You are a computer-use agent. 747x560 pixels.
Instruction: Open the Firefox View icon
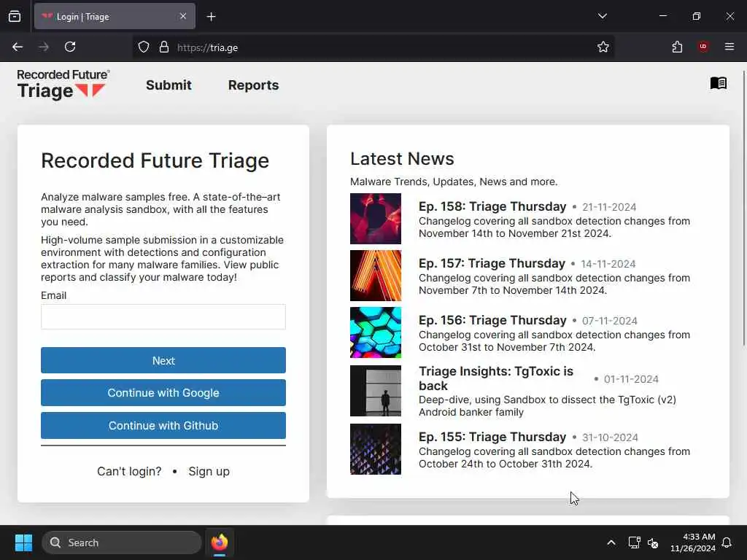click(x=15, y=17)
